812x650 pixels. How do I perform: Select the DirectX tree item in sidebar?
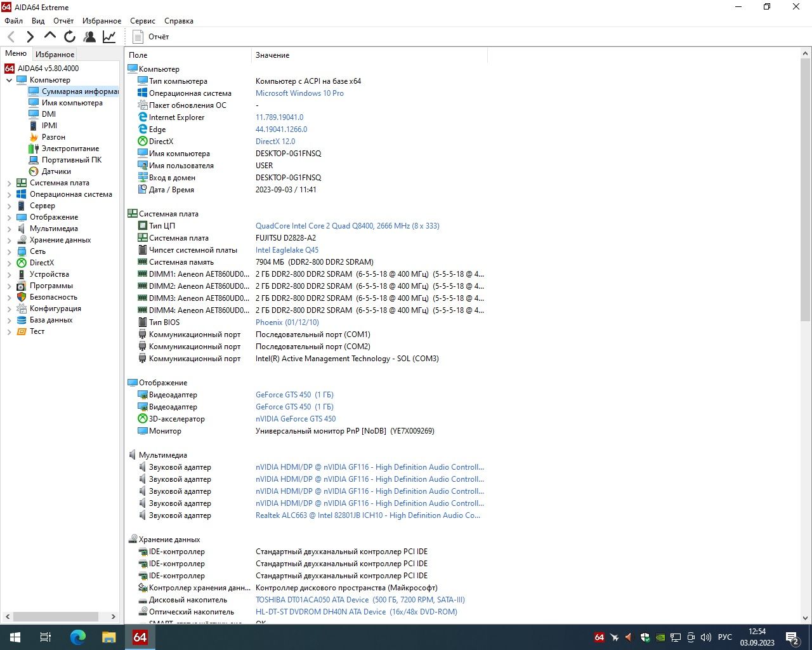pos(42,263)
